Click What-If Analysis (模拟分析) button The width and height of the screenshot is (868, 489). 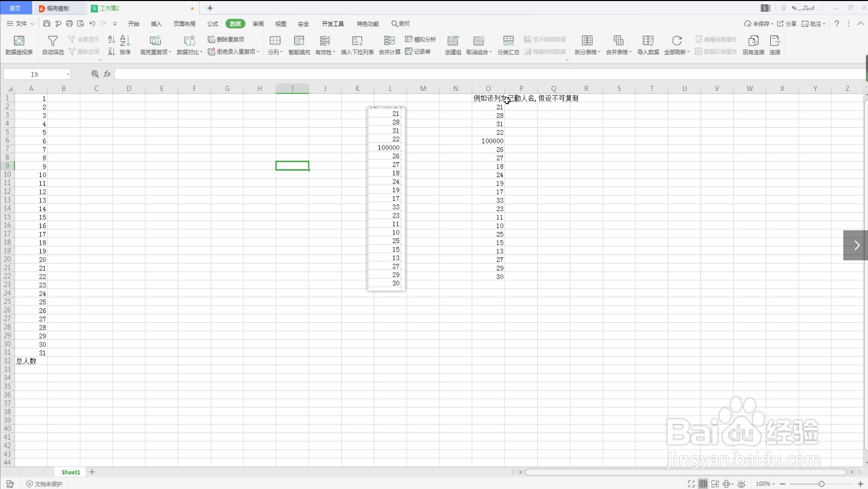click(x=421, y=39)
